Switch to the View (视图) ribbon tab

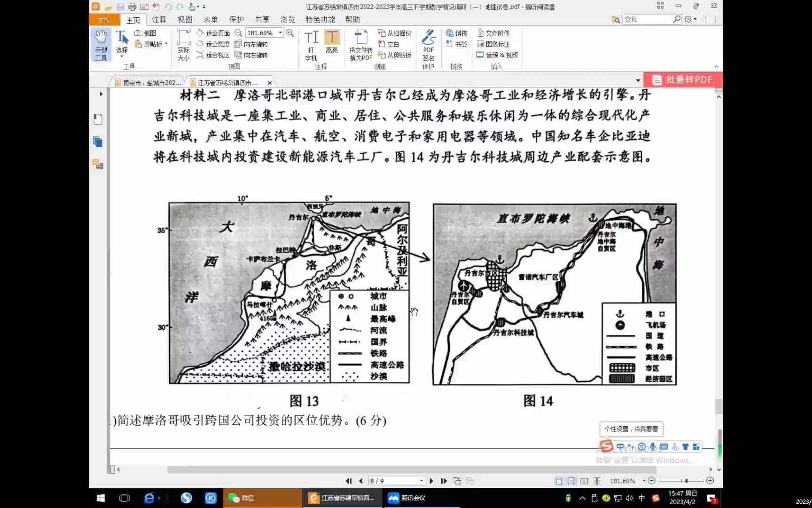pyautogui.click(x=185, y=19)
